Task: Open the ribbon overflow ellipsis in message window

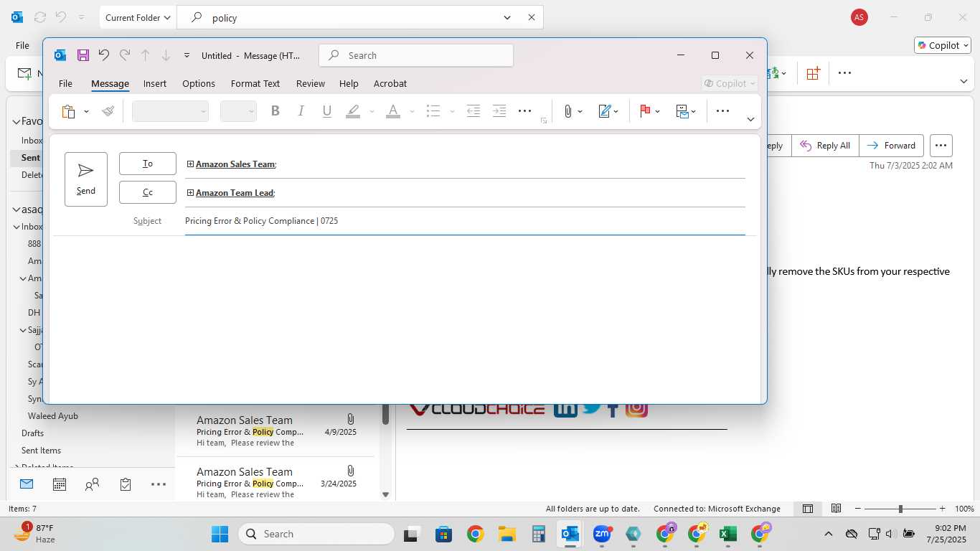Action: click(x=722, y=111)
